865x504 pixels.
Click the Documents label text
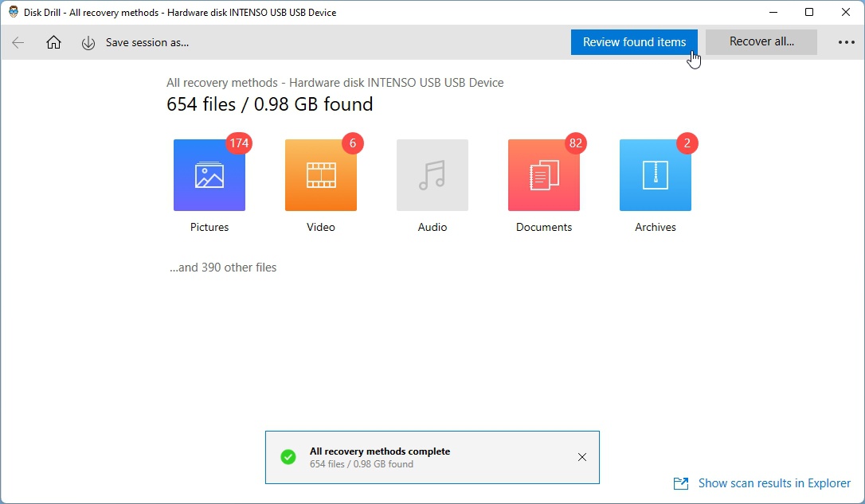[x=544, y=227]
